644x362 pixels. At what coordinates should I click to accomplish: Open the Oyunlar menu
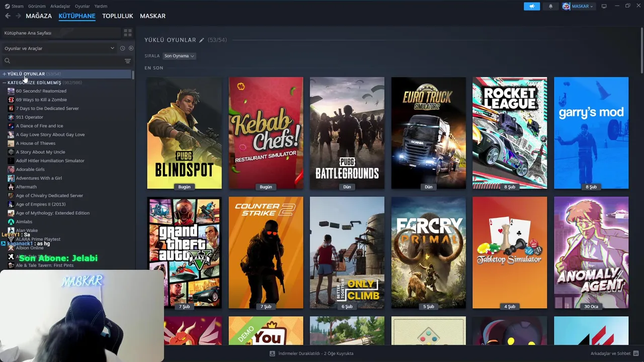[x=83, y=6]
